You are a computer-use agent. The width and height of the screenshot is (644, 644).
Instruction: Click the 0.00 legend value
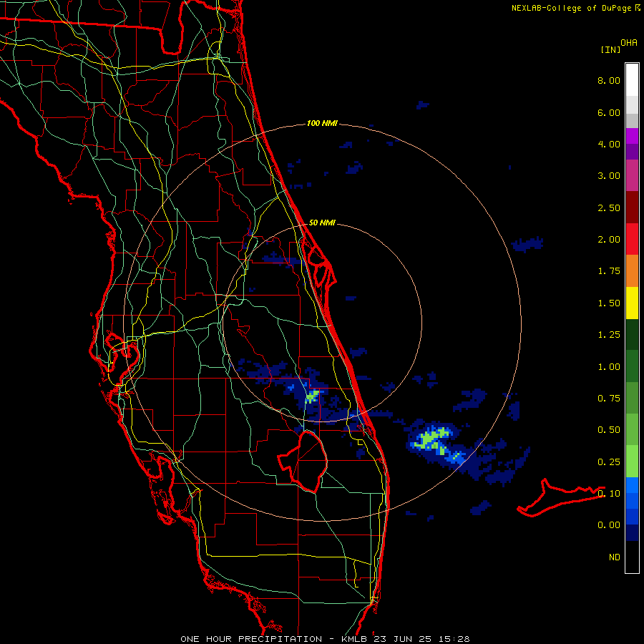[609, 525]
